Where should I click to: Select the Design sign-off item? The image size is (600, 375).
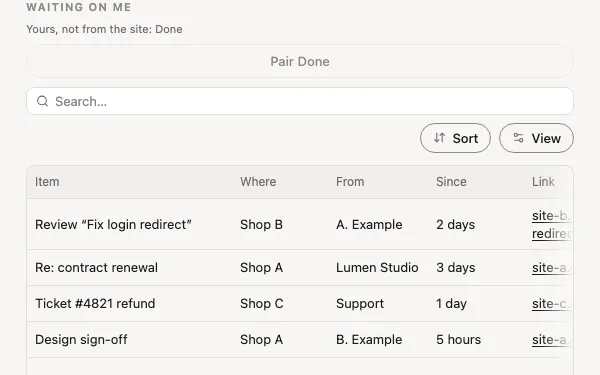click(81, 340)
